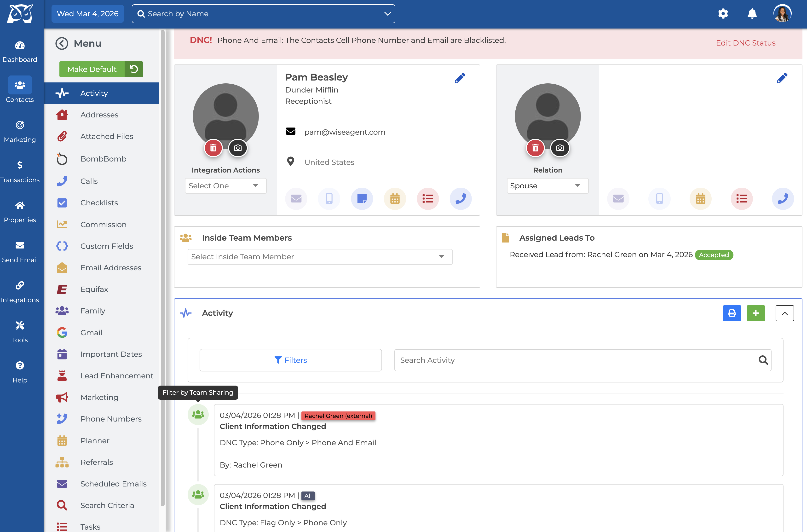Print the Activity list
This screenshot has width=807, height=532.
(732, 313)
